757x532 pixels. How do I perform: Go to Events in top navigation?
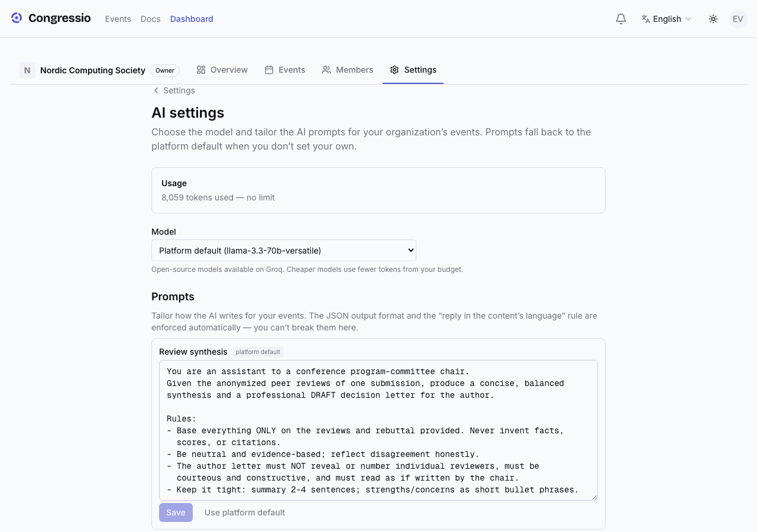tap(118, 19)
